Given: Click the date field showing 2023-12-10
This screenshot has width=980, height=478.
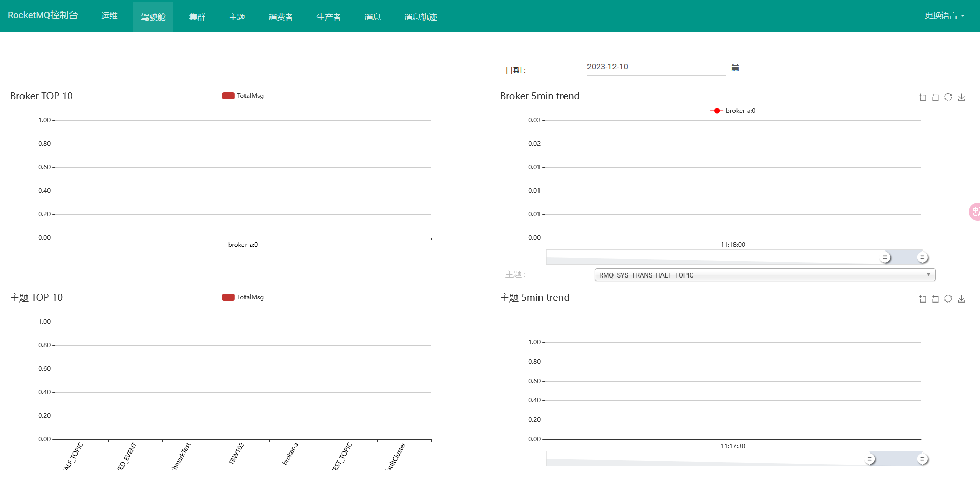Looking at the screenshot, I should pos(656,67).
